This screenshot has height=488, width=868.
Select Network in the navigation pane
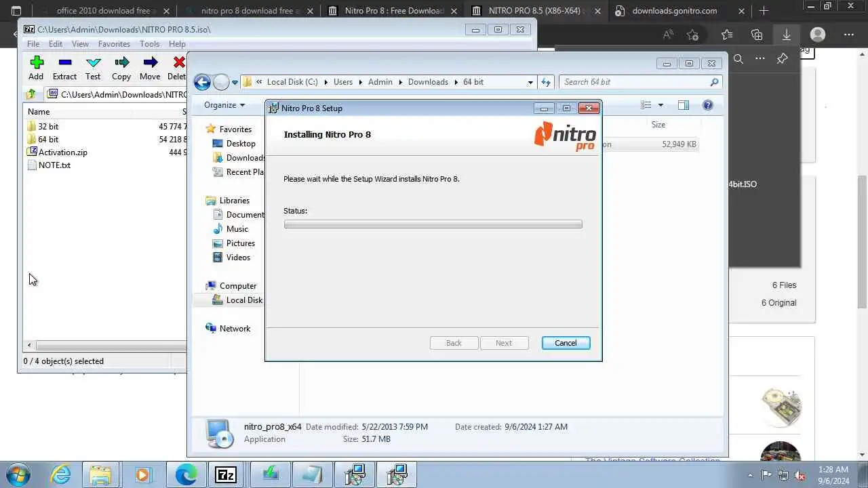[235, 329]
